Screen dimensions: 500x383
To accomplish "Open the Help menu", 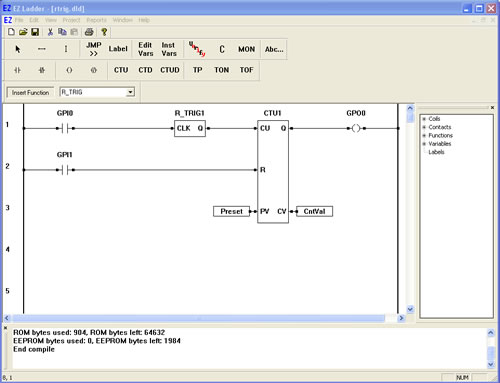I will (144, 20).
